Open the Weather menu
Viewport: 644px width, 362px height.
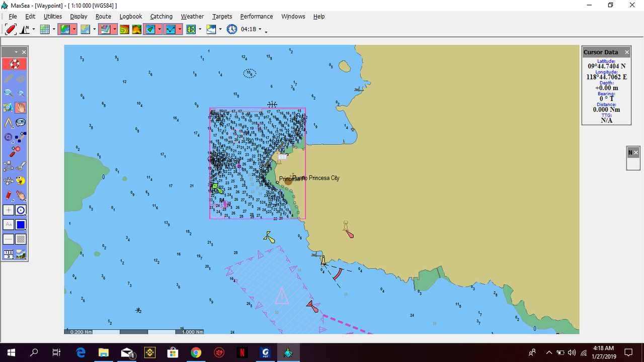click(192, 17)
